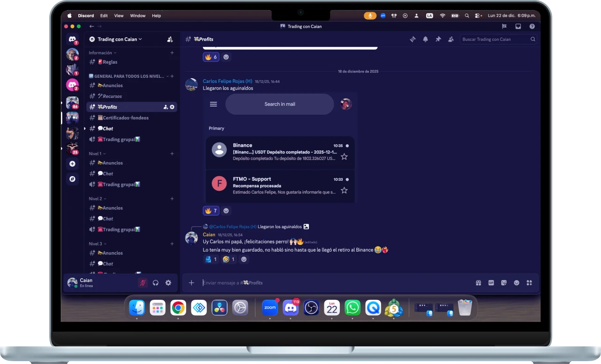Open apps launcher icon in message bar
The height and width of the screenshot is (364, 601).
(x=529, y=282)
